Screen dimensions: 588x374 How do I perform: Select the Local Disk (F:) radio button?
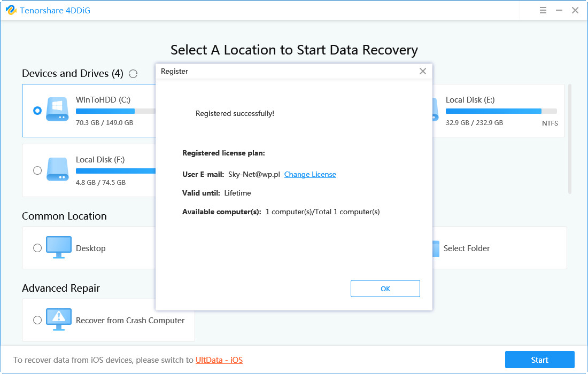(37, 170)
